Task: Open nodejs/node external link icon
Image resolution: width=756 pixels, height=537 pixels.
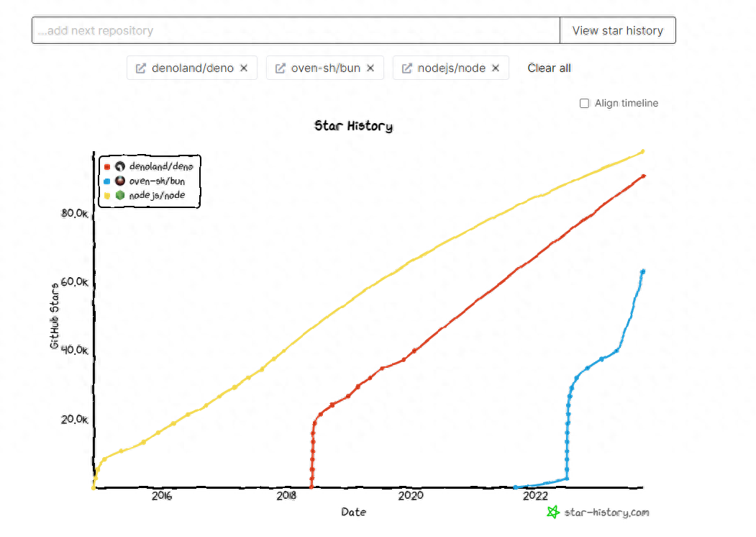Action: (x=407, y=68)
